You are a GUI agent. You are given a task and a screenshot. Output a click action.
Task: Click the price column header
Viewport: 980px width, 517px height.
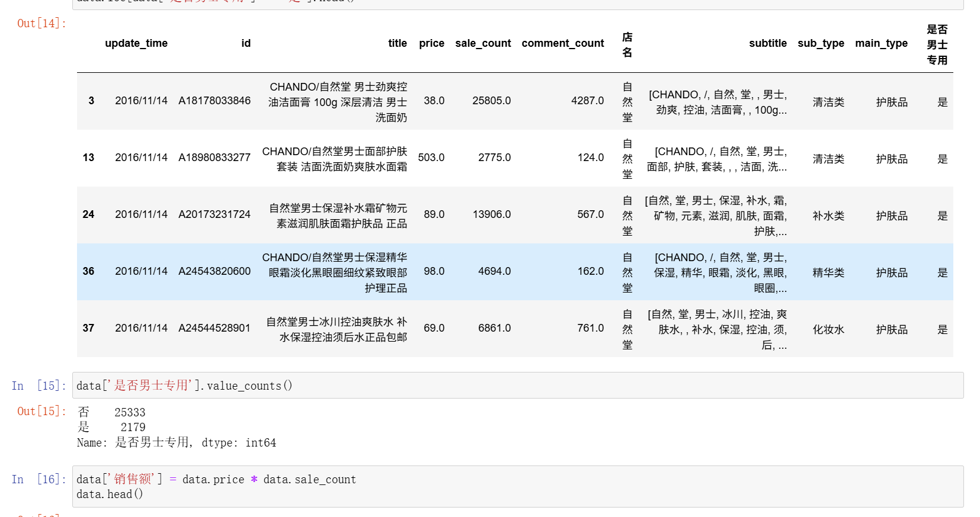tap(431, 43)
